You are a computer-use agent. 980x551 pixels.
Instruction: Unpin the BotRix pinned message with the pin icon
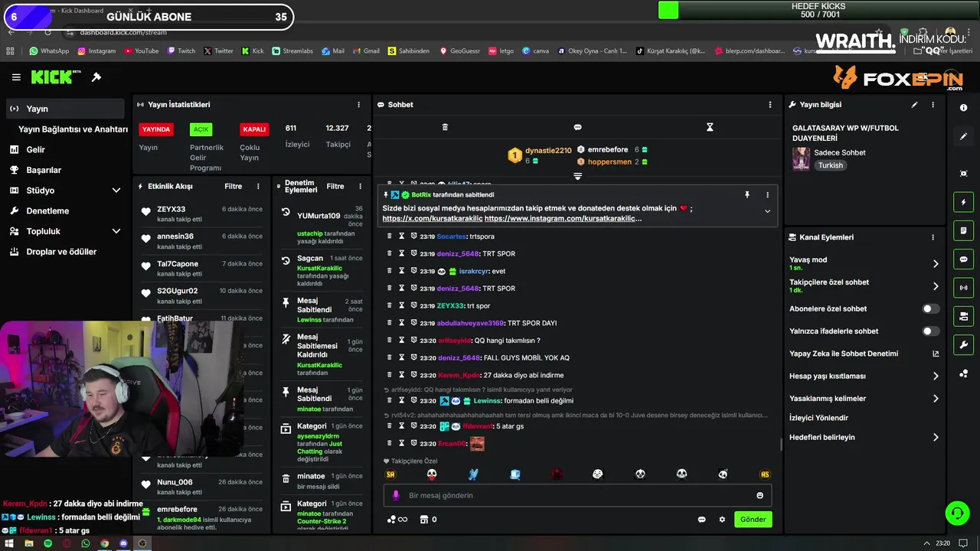click(747, 195)
